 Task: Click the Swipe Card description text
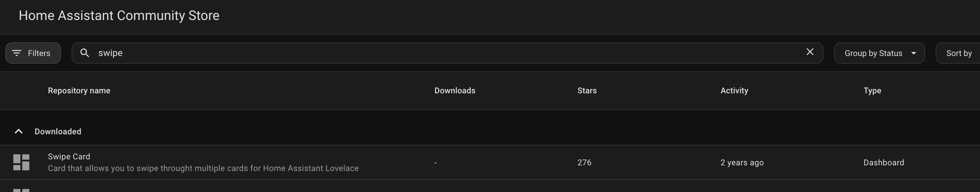pos(203,168)
